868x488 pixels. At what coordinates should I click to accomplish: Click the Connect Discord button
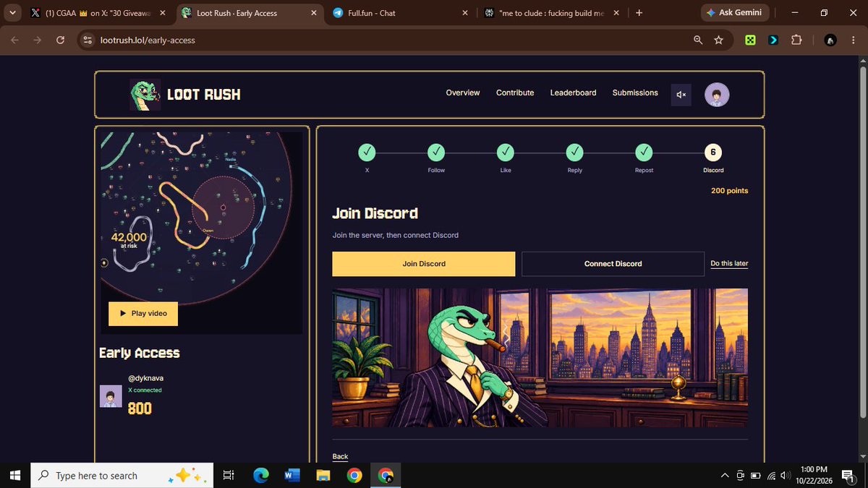pos(613,264)
